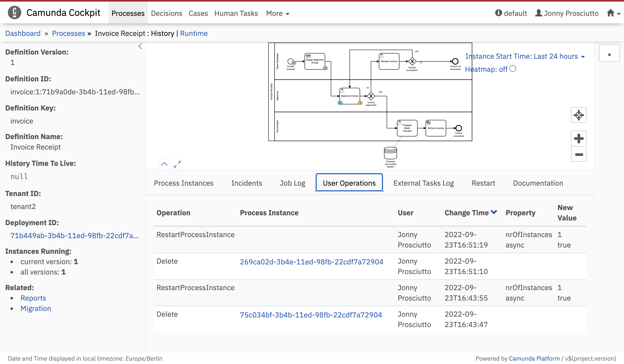
Task: Click the Process Instance column header
Action: coord(269,213)
